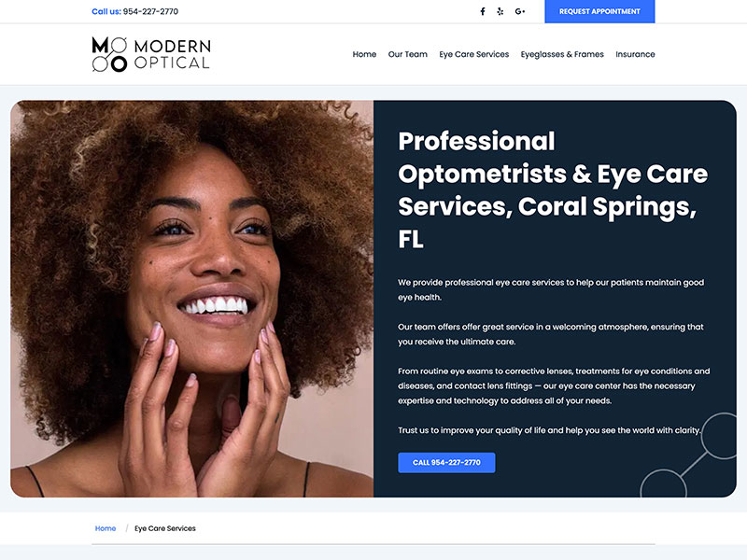The image size is (747, 560).
Task: Click the paragraph about routine eye exams
Action: pyautogui.click(x=554, y=385)
